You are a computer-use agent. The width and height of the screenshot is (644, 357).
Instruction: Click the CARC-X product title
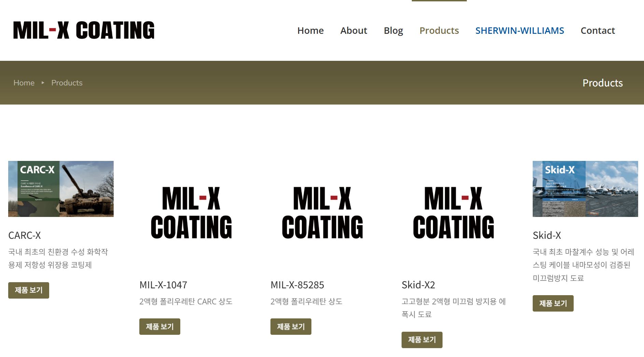(x=25, y=235)
